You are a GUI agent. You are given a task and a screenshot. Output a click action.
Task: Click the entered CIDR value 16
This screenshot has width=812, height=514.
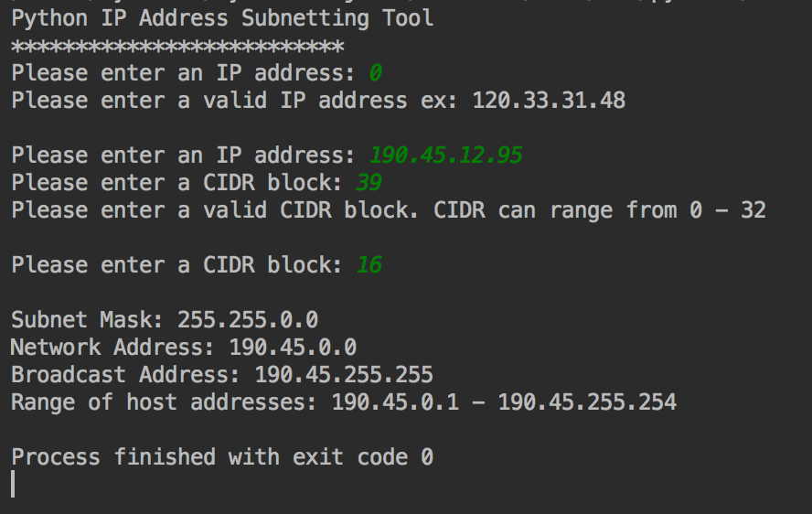(x=369, y=265)
